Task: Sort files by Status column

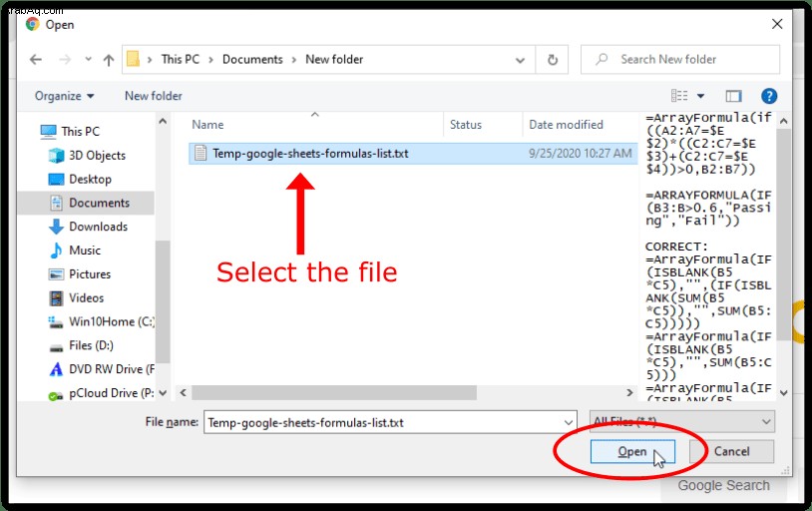Action: click(x=466, y=125)
